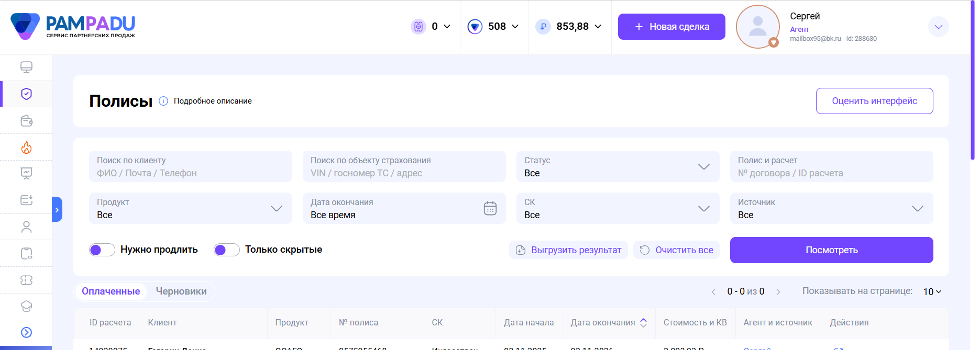The height and width of the screenshot is (350, 980).
Task: Toggle the Только скрытые switch
Action: pos(227,250)
